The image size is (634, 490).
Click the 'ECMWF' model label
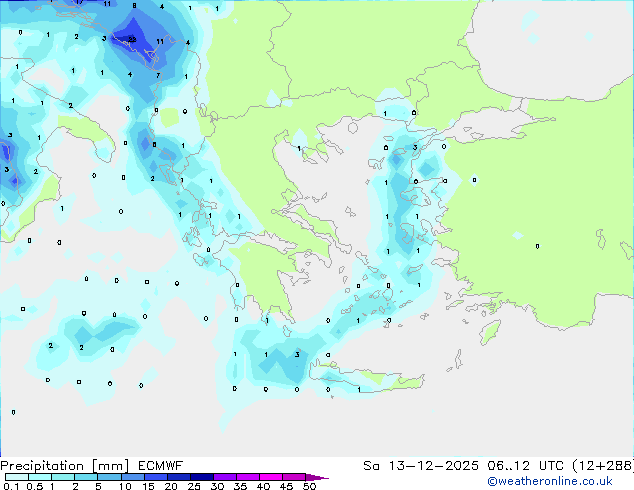(161, 466)
